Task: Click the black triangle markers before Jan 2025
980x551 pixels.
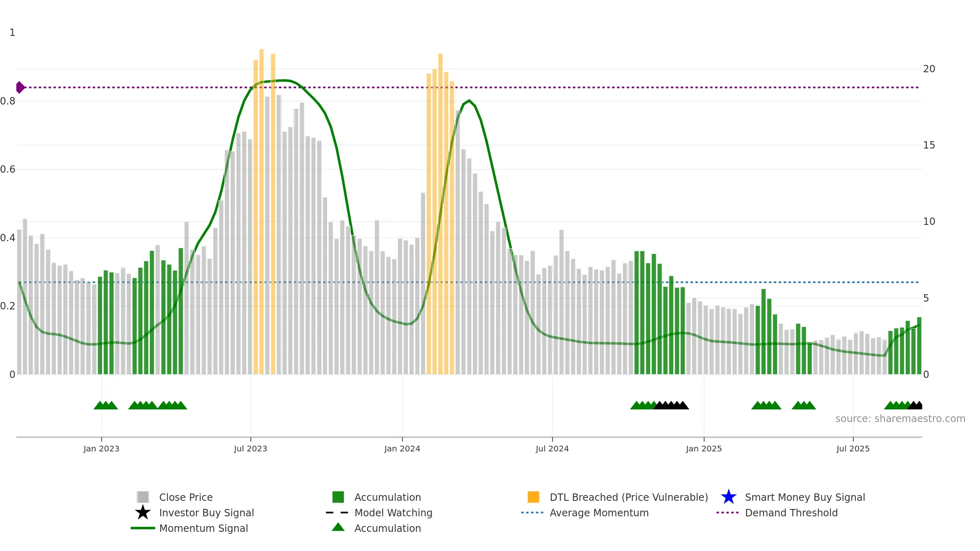Action: coord(671,405)
